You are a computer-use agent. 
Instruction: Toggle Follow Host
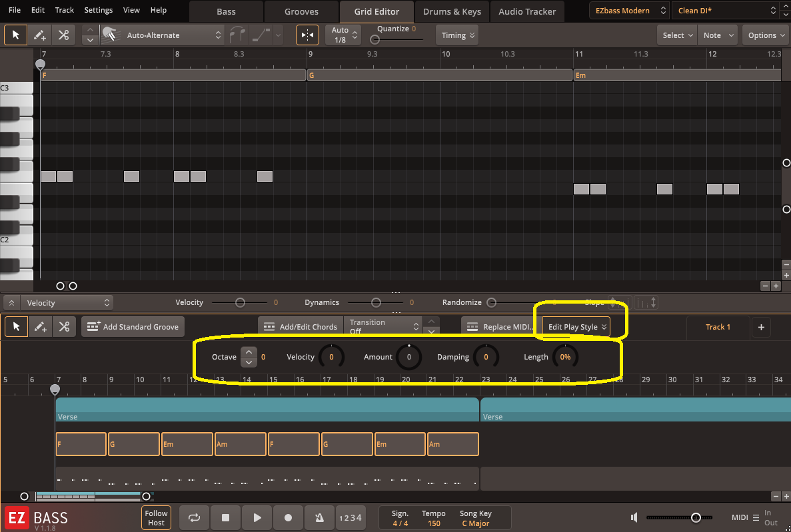(x=156, y=517)
